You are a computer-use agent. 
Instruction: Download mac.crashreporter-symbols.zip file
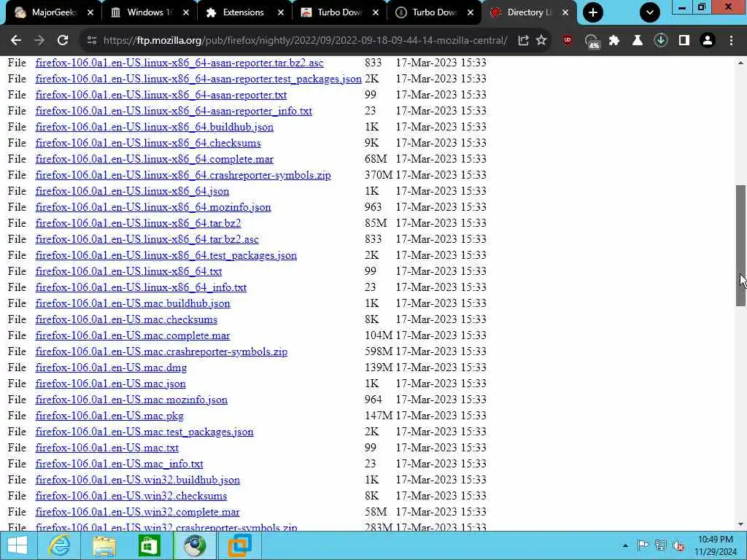[x=161, y=352]
